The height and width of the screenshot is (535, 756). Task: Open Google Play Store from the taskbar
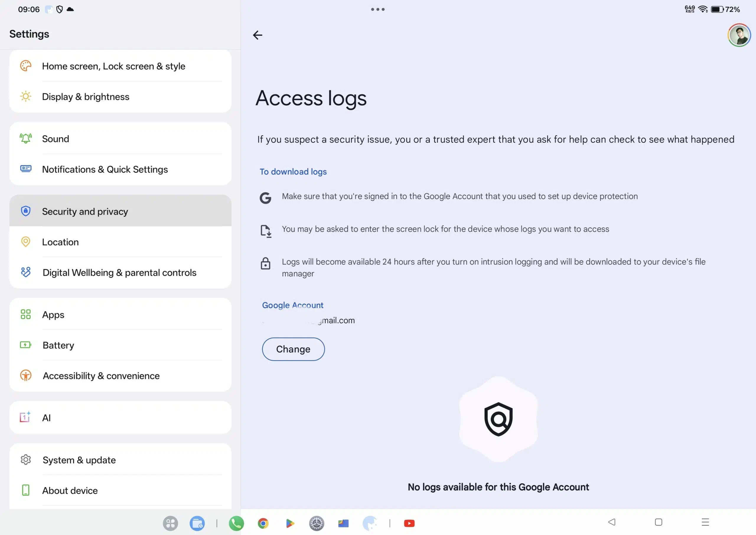click(x=290, y=523)
